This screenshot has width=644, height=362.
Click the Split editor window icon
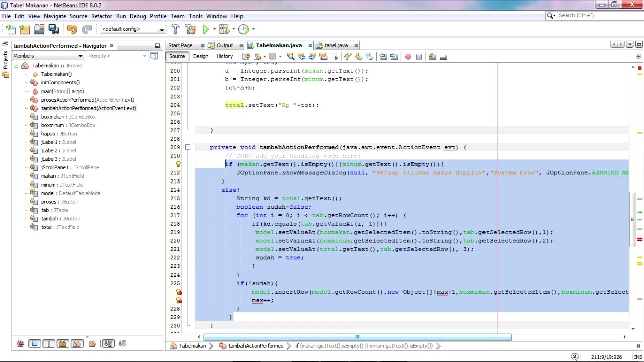638,56
